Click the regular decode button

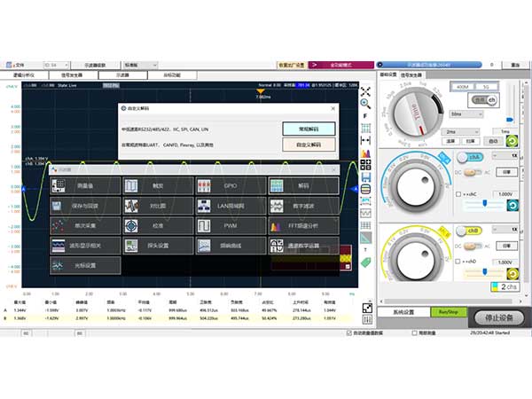(x=309, y=129)
